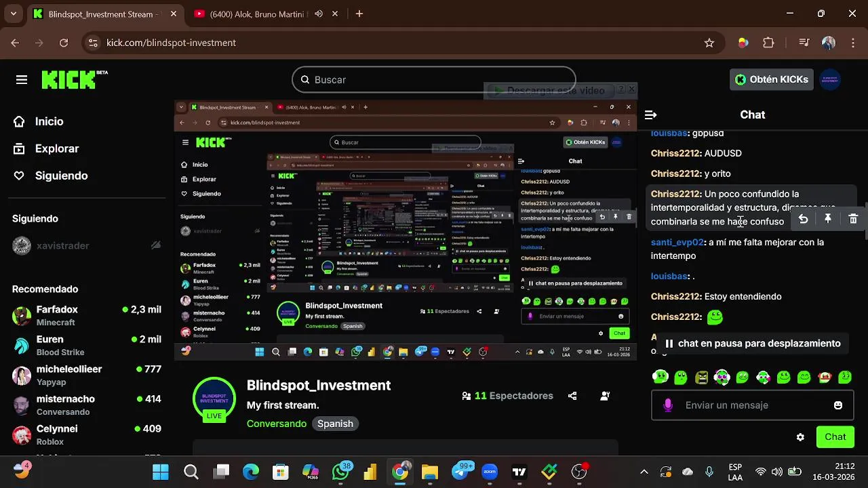Open Blindspot_Investment channel name link
Screen dimensions: 868x488
click(319, 385)
